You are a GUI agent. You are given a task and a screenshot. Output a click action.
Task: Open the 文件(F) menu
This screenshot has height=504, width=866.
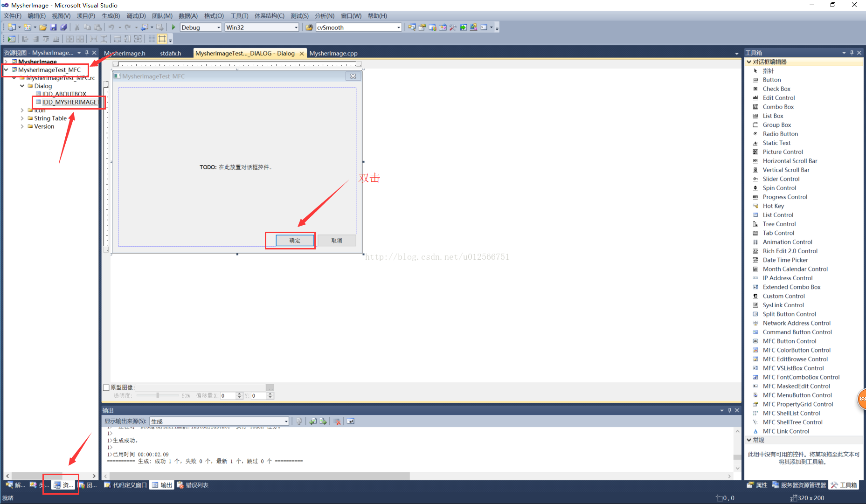[13, 16]
